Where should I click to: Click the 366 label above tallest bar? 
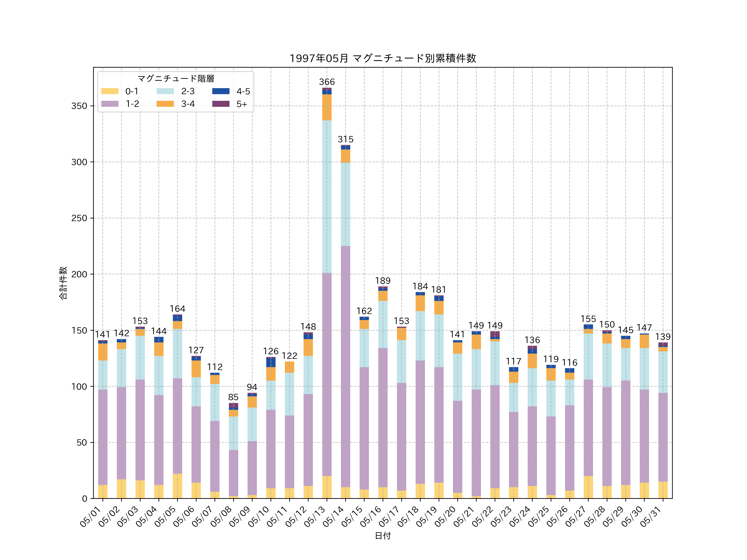pos(327,82)
